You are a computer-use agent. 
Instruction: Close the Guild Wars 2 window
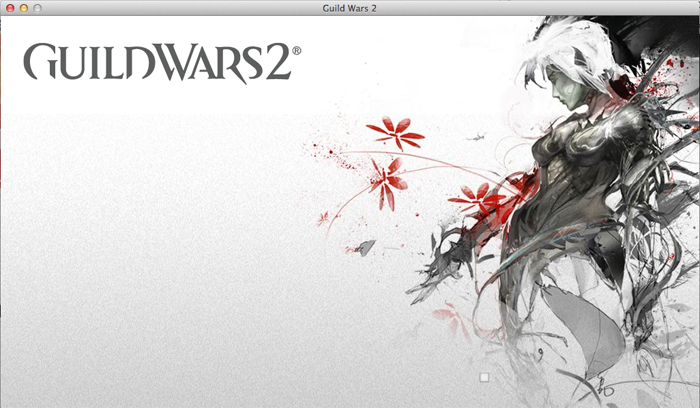(x=10, y=8)
